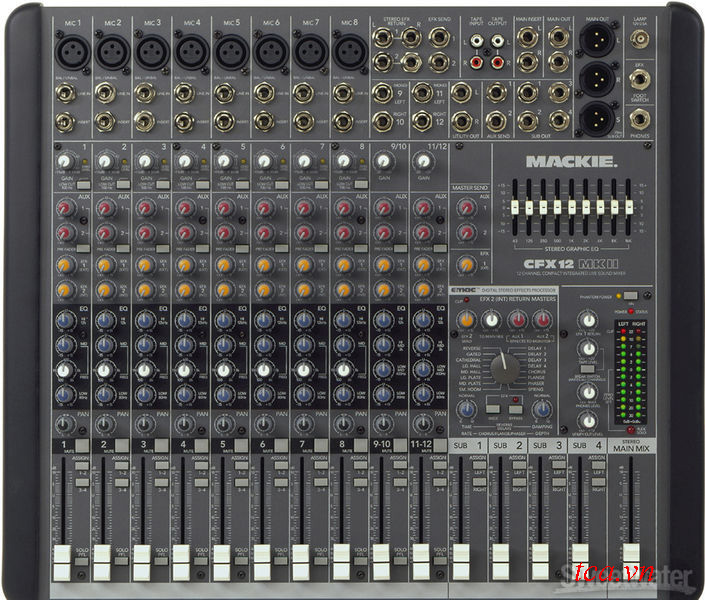The width and height of the screenshot is (705, 600).
Task: Click the channel 9/10 Gain knob
Action: click(383, 161)
